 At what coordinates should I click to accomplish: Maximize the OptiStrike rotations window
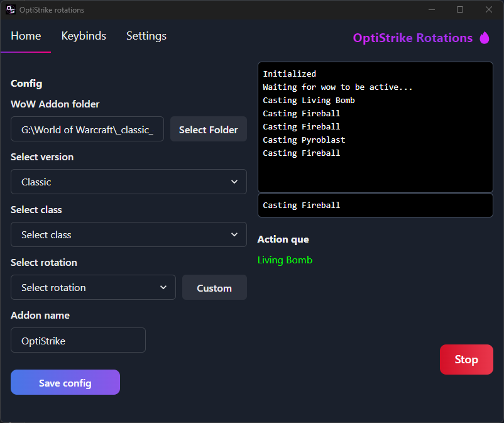pyautogui.click(x=460, y=9)
